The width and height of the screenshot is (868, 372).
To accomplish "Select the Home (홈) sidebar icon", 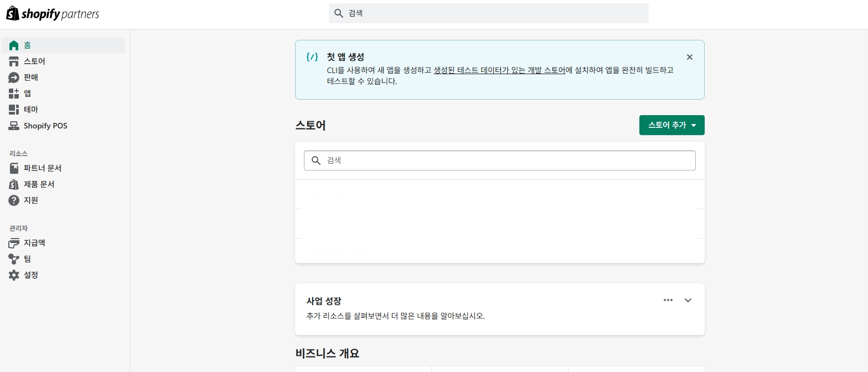I will pyautogui.click(x=14, y=45).
